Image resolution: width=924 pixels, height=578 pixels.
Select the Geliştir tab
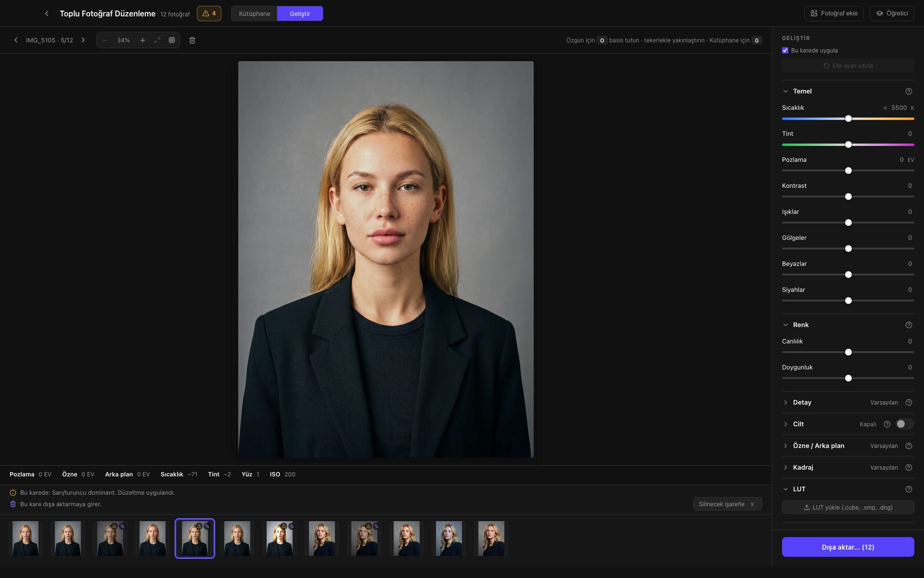click(x=300, y=13)
